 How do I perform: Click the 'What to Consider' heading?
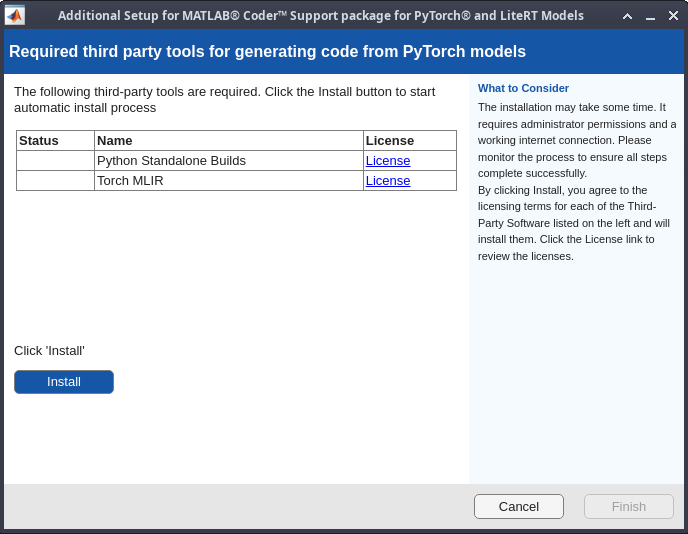[523, 88]
